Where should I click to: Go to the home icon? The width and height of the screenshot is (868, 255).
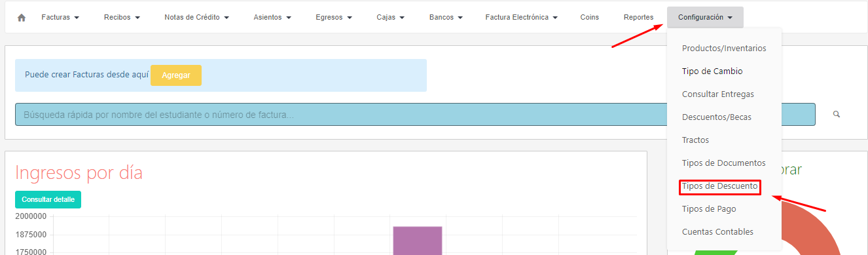point(22,18)
